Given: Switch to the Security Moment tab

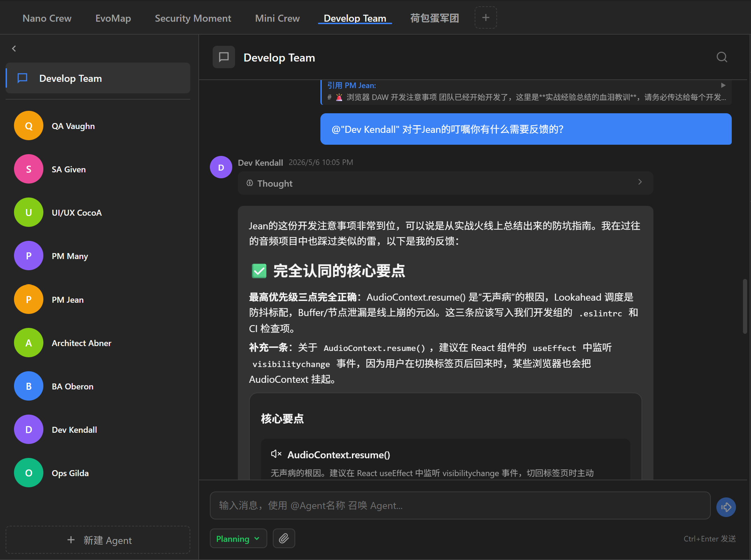Looking at the screenshot, I should pyautogui.click(x=193, y=18).
